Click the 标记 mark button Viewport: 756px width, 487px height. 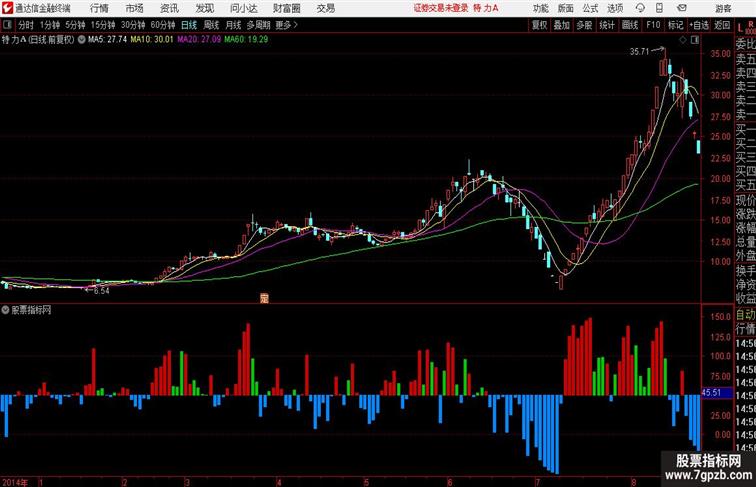click(675, 25)
